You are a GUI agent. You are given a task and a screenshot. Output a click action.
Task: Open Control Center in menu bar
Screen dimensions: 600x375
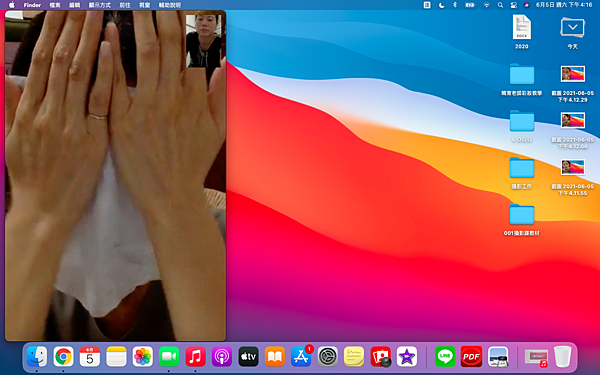coord(514,5)
